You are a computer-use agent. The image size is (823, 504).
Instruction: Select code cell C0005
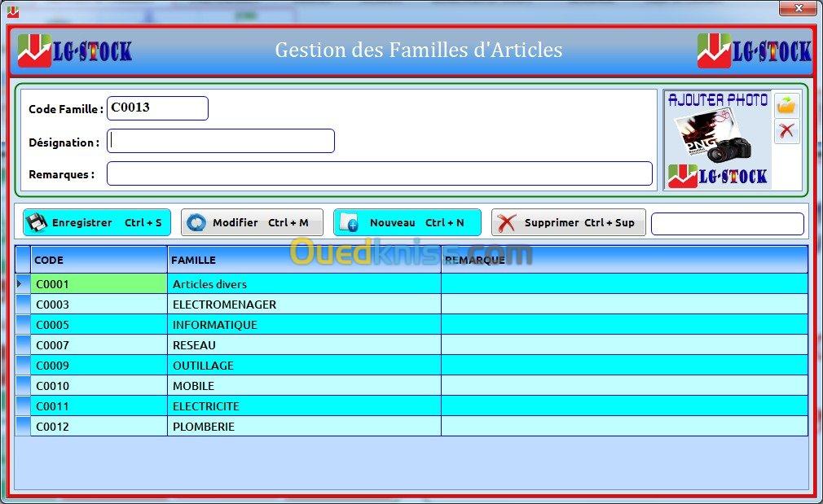click(99, 325)
